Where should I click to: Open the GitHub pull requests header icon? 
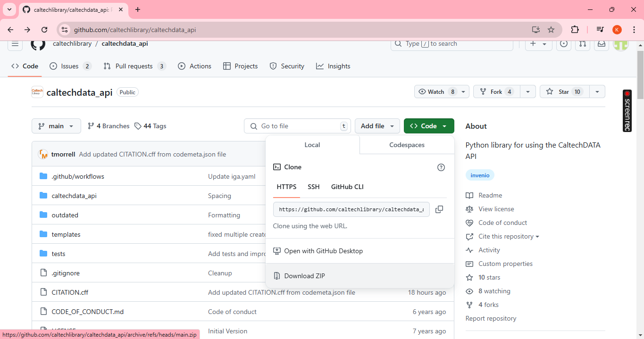tap(583, 44)
